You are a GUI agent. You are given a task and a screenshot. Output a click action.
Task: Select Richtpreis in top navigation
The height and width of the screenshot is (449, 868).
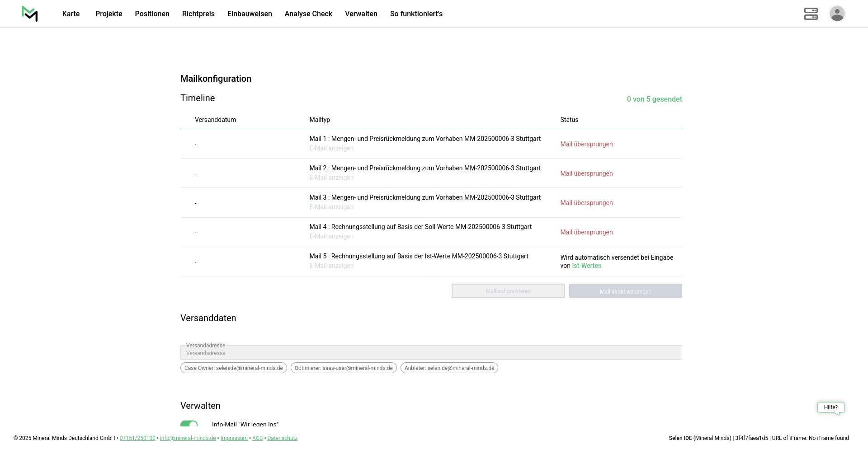coord(198,14)
